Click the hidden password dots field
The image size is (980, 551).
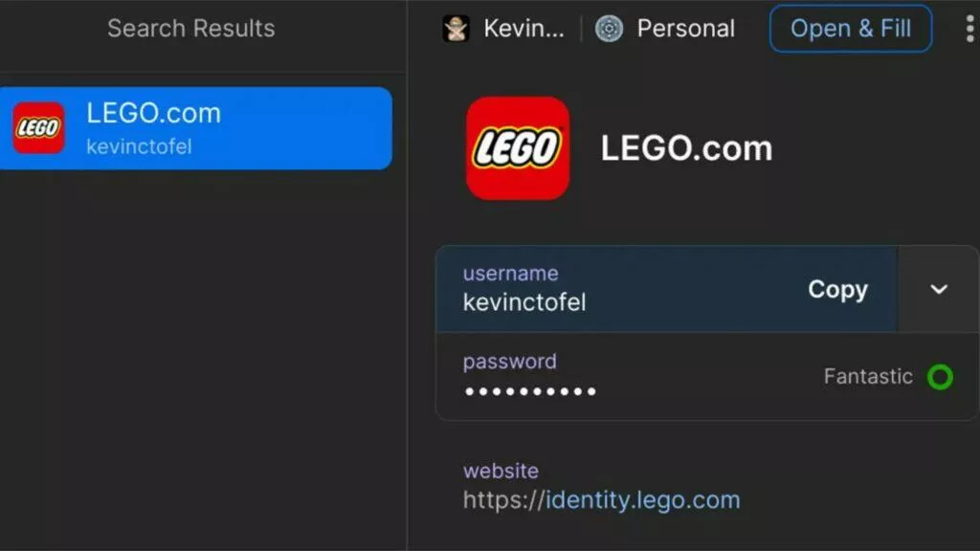coord(530,391)
